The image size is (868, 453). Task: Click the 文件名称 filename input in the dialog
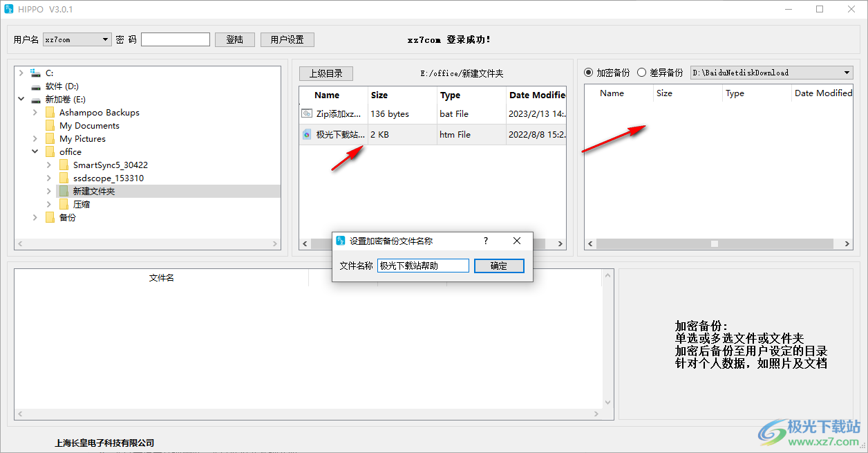pyautogui.click(x=423, y=266)
